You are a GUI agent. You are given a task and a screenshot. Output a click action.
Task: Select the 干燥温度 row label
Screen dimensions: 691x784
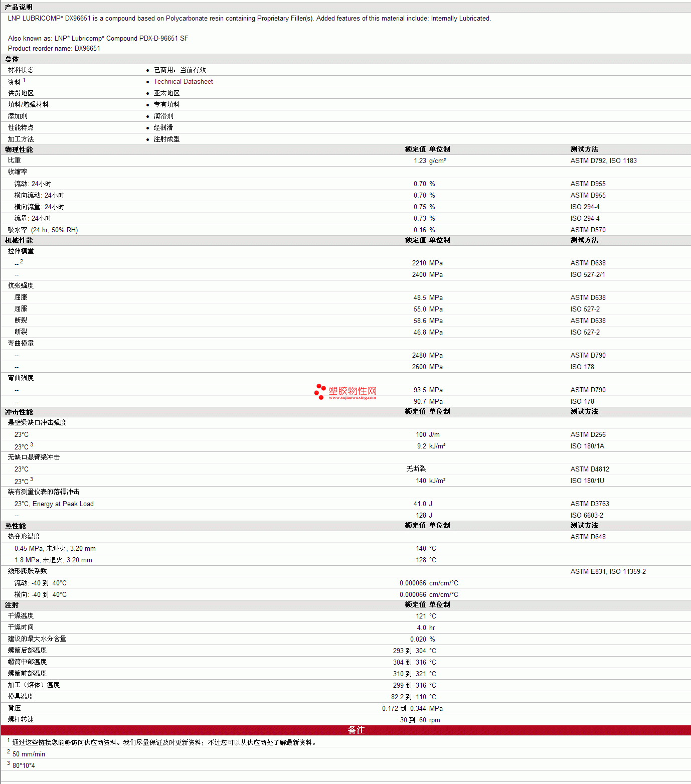click(21, 616)
